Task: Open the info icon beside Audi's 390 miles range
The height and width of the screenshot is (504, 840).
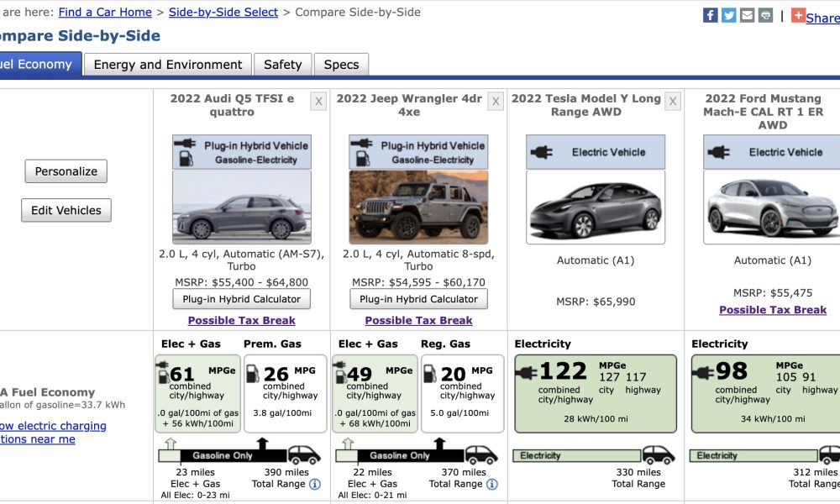Action: pos(315,484)
